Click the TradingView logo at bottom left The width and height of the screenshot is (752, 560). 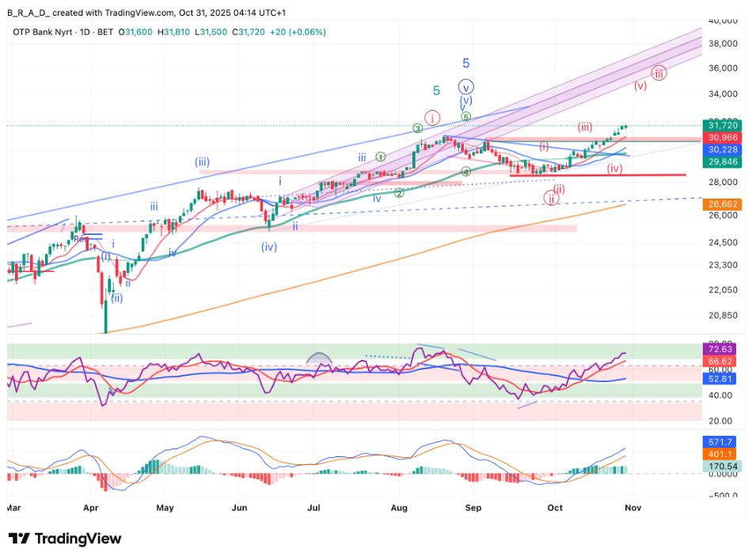pyautogui.click(x=65, y=539)
